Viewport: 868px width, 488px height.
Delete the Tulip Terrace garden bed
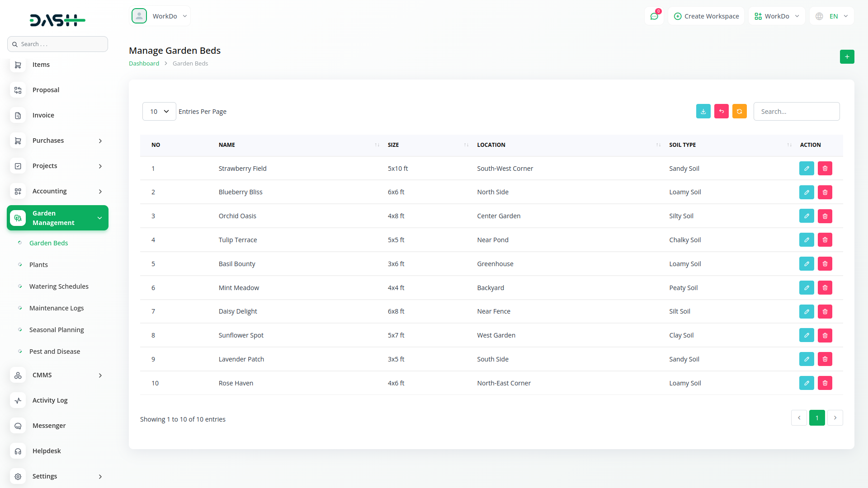825,240
